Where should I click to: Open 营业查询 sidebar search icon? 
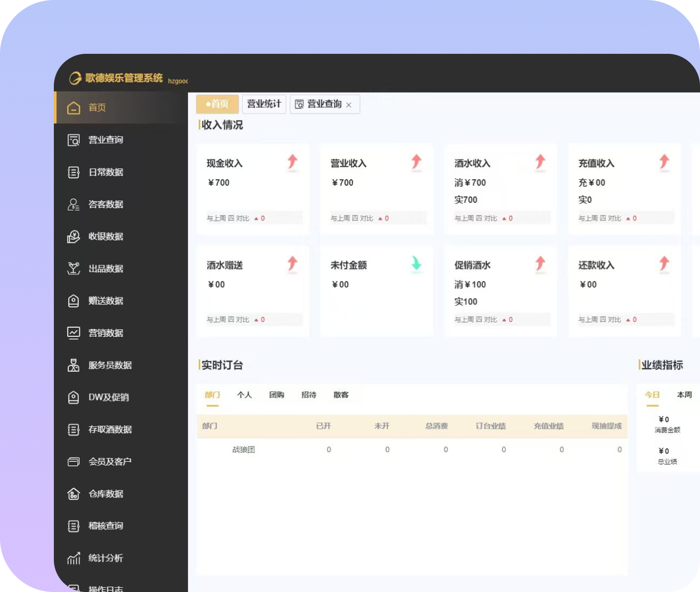pyautogui.click(x=74, y=140)
